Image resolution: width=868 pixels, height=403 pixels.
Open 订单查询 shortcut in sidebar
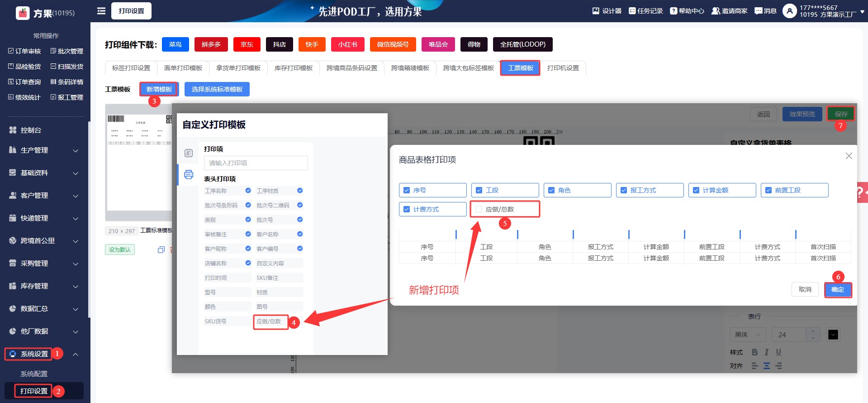(24, 82)
